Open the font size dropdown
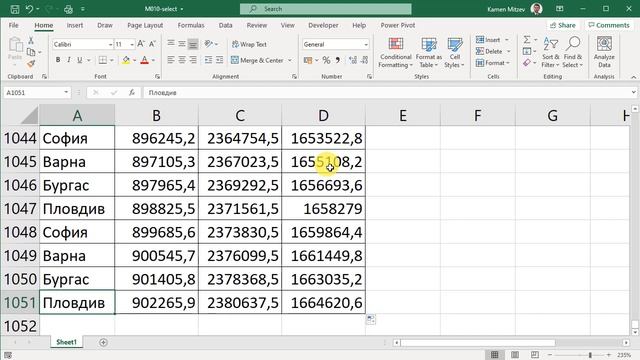This screenshot has width=640, height=360. click(x=132, y=44)
